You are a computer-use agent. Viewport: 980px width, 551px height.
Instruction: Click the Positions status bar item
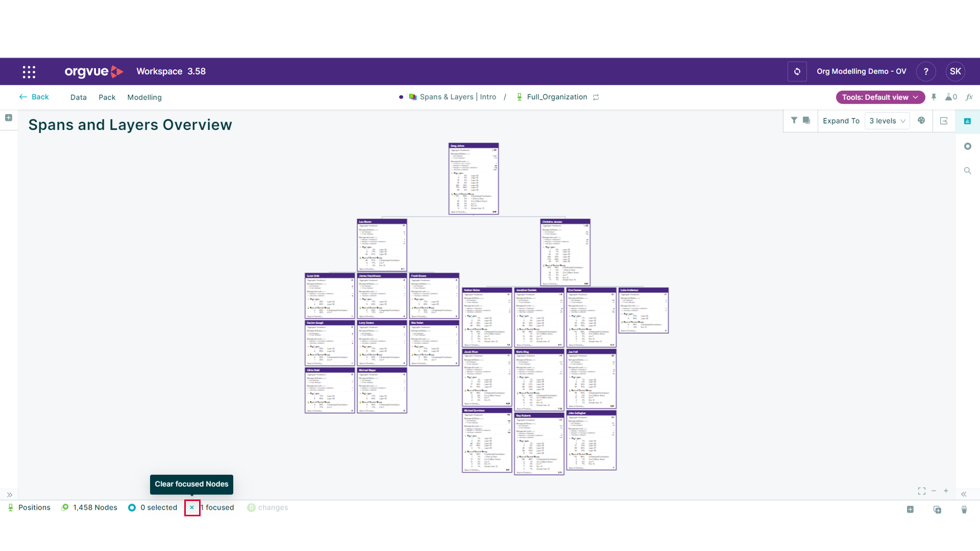29,508
